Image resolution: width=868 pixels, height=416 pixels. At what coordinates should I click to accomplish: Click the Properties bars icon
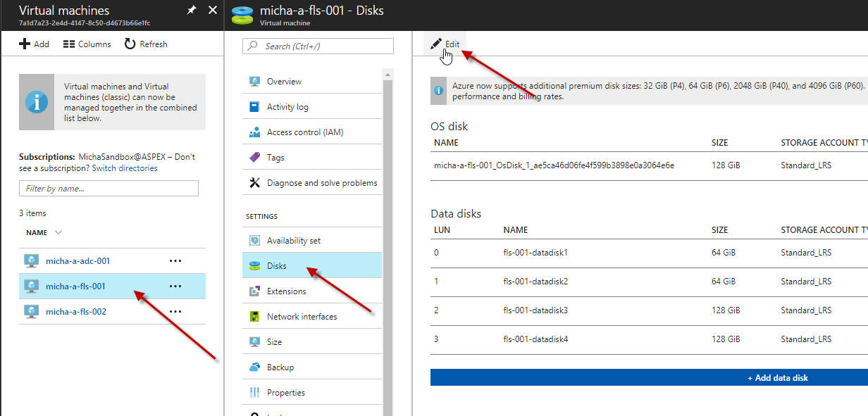[255, 393]
